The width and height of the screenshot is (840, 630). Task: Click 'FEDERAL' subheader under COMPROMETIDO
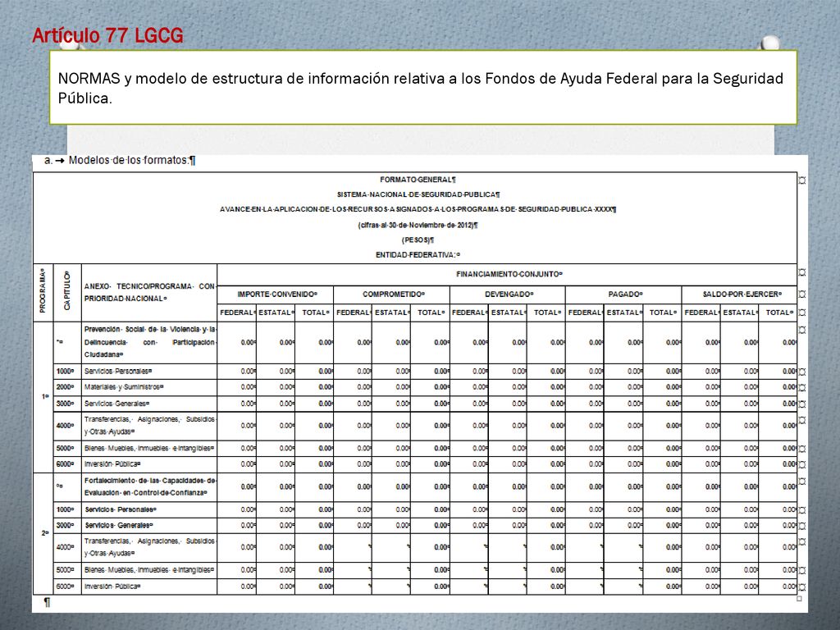(x=353, y=313)
